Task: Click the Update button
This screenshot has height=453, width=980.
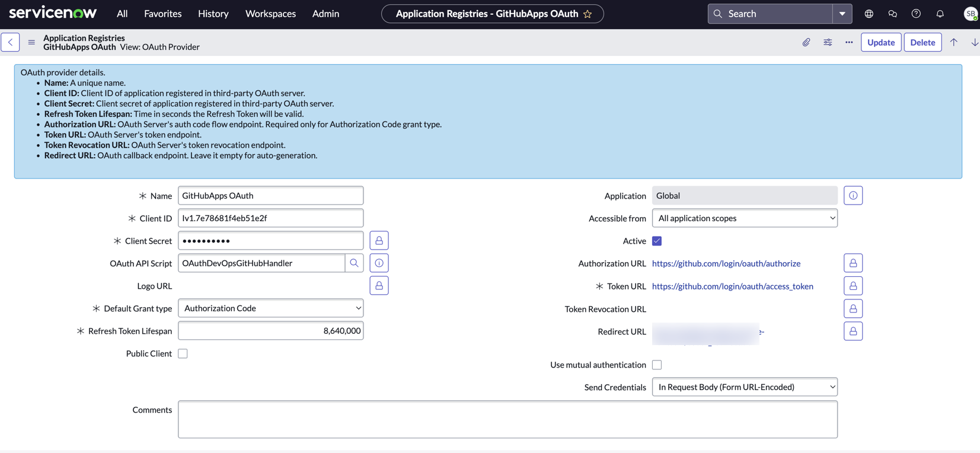Action: pyautogui.click(x=881, y=42)
